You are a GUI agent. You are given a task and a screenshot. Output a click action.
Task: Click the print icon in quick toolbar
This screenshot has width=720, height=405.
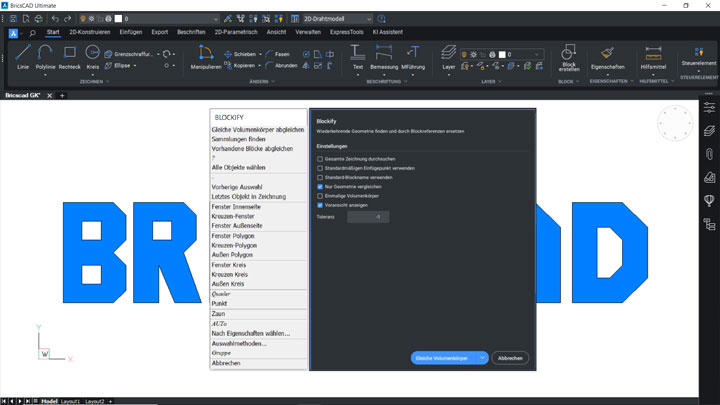coord(39,19)
